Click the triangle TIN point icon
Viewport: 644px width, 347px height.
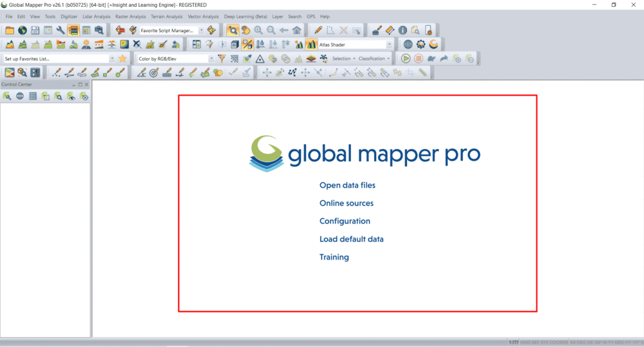point(260,59)
